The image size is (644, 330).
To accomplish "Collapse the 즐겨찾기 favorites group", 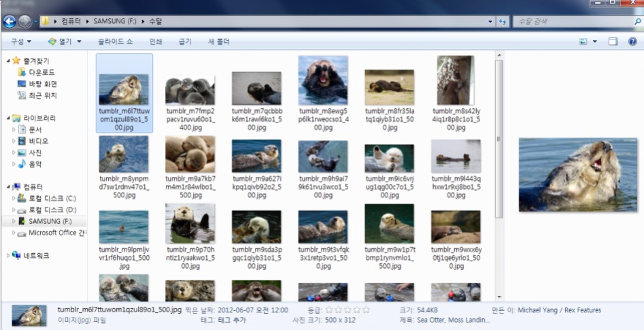I will (x=7, y=61).
